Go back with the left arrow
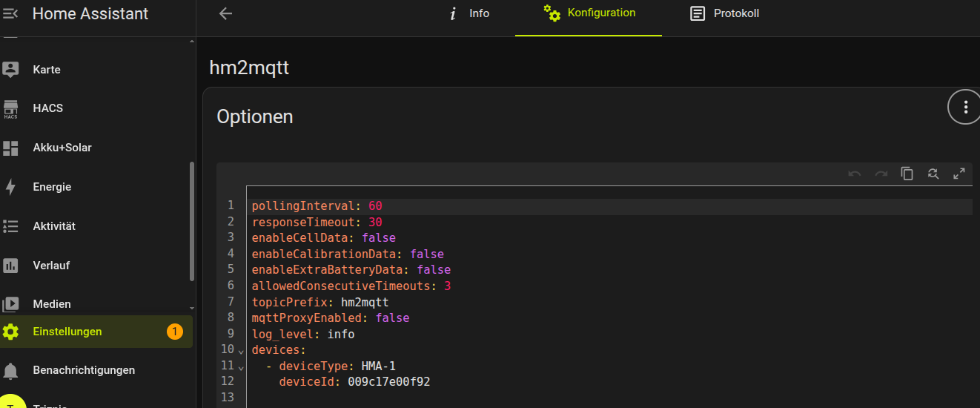 click(x=226, y=13)
